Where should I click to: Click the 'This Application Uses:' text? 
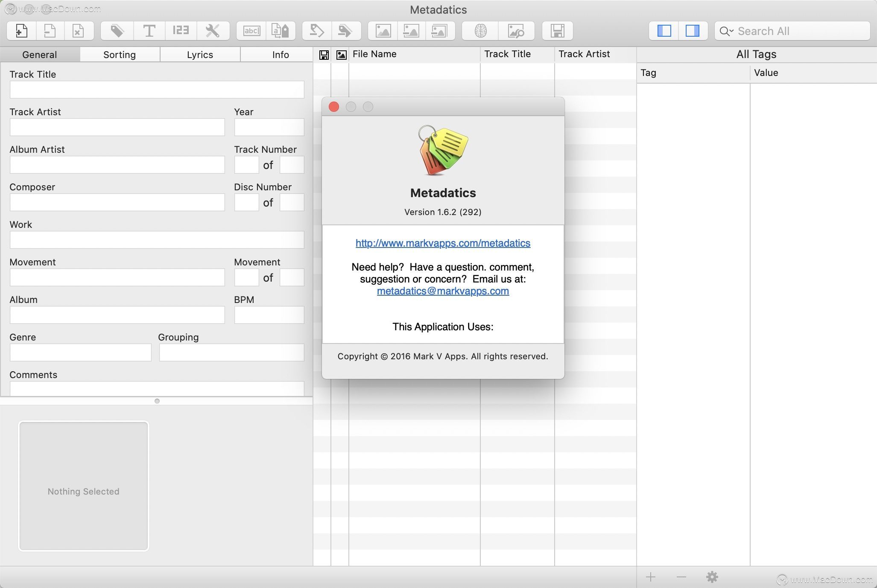point(443,327)
